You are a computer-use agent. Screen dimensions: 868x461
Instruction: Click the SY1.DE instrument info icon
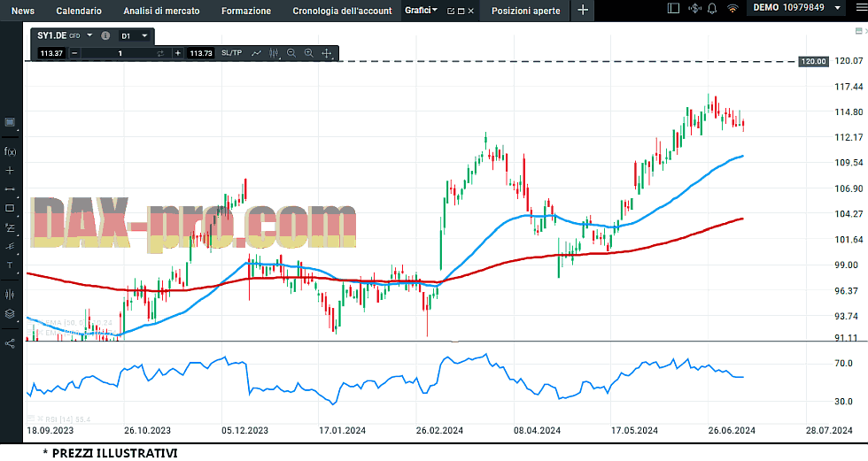point(105,35)
